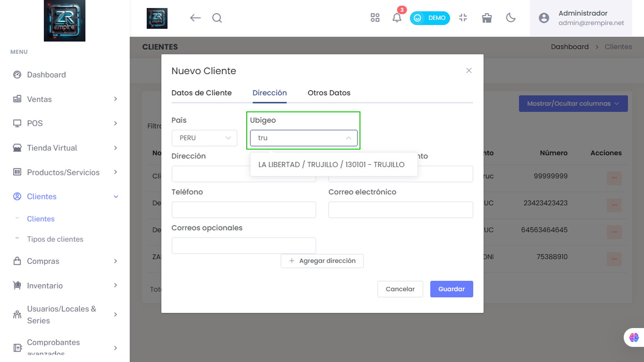Viewport: 644px width, 362px height.
Task: Open the brain assistant floating icon
Action: pos(634,337)
